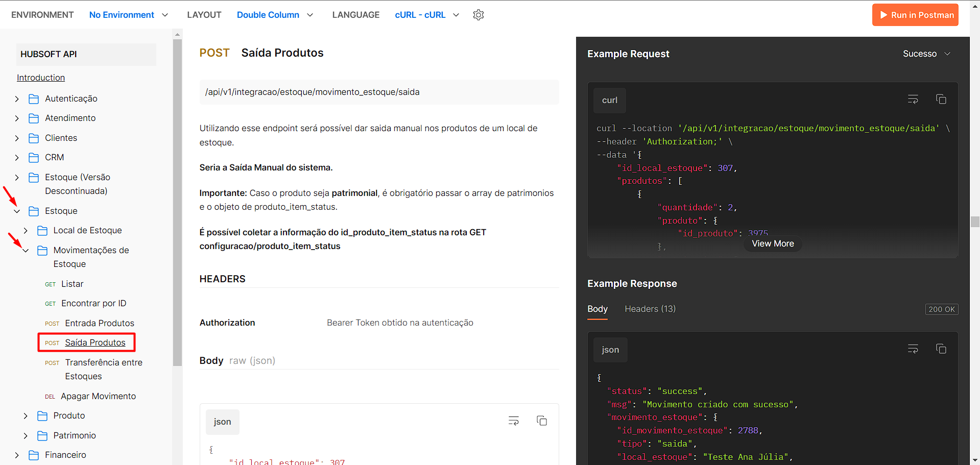
Task: Open the cURL - cURL language dropdown
Action: point(427,15)
